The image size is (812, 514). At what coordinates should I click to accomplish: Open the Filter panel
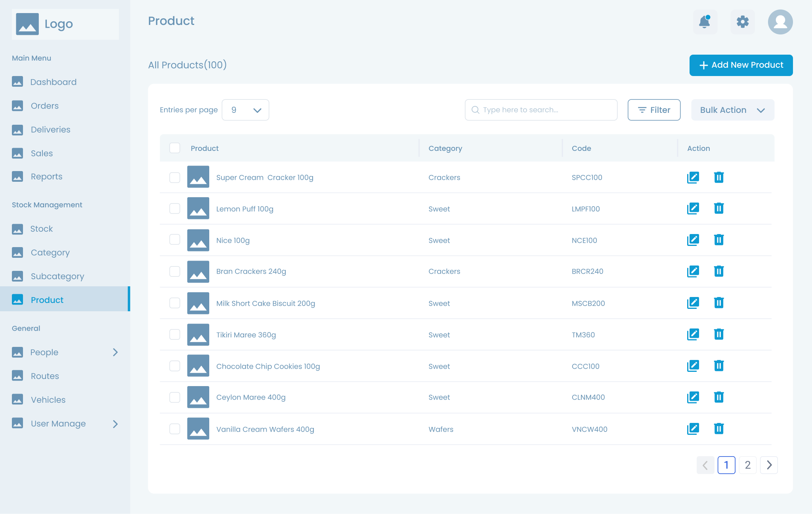(654, 110)
